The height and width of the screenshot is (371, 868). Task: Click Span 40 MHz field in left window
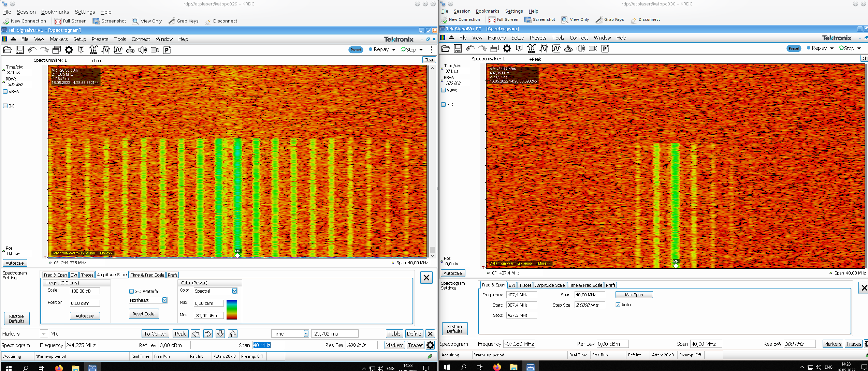pyautogui.click(x=268, y=345)
